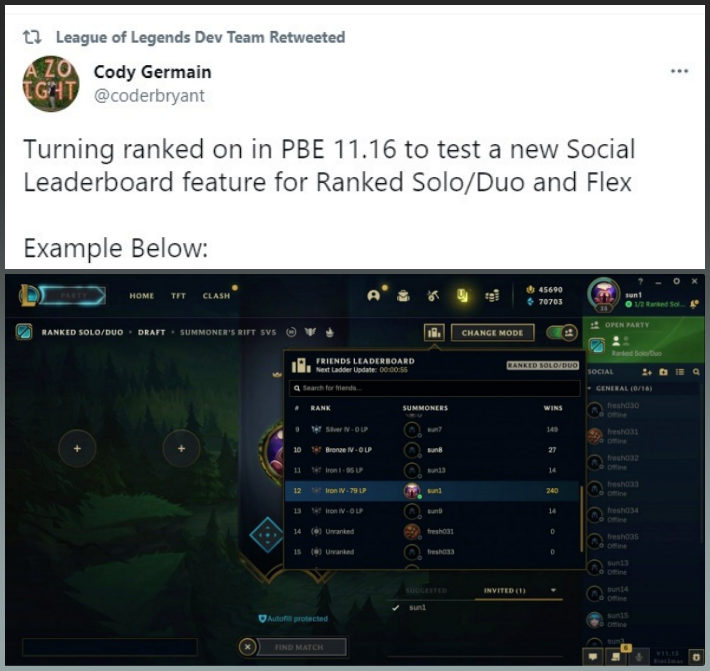Open the Loot crafting hammer icon
The width and height of the screenshot is (710, 671).
click(x=433, y=296)
